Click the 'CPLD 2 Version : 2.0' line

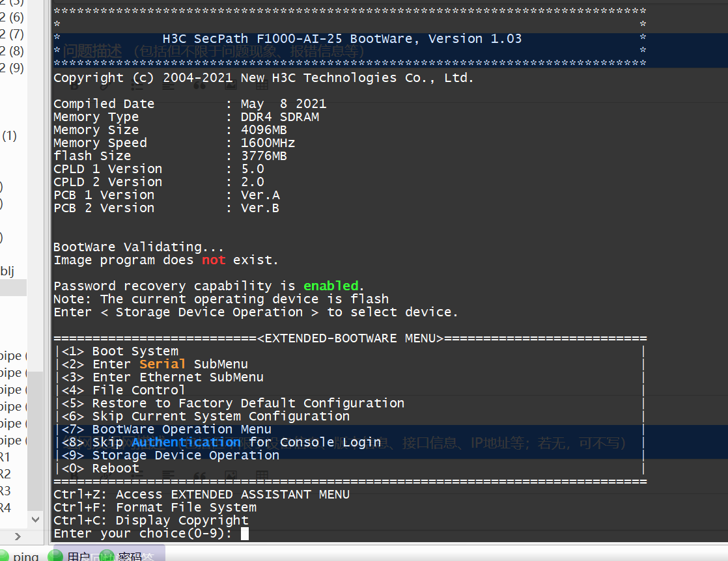[x=159, y=182]
